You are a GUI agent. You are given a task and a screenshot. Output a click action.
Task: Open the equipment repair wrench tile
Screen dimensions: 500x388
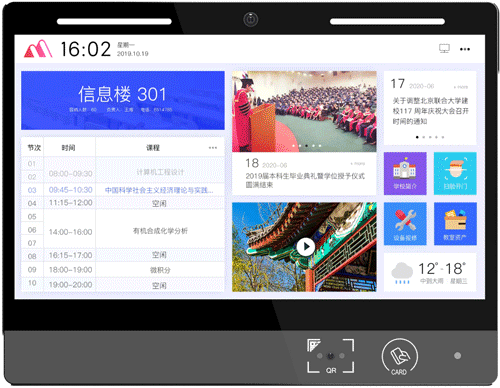tap(405, 224)
